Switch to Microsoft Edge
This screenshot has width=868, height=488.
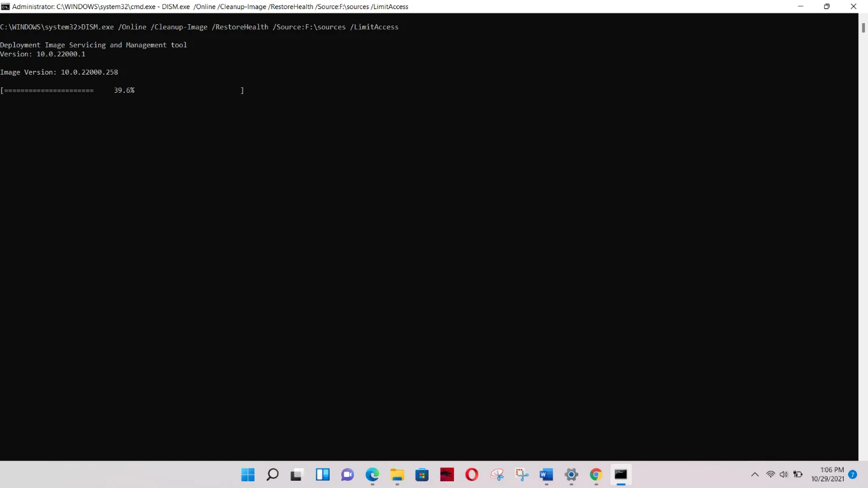(x=372, y=475)
